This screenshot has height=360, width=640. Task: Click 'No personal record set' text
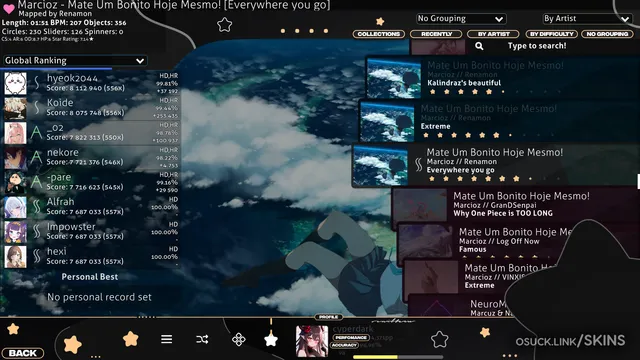pos(99,297)
